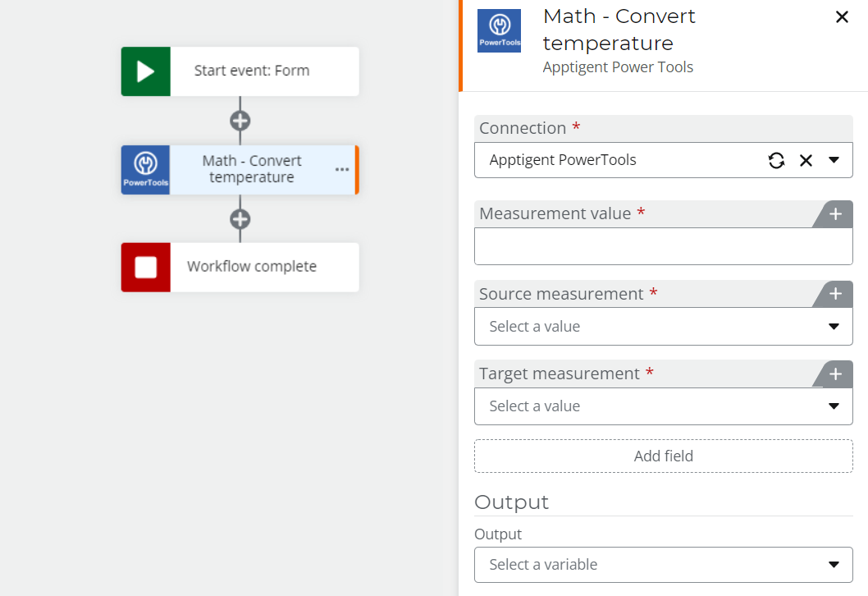Select the Workflow complete node label
Image resolution: width=868 pixels, height=596 pixels.
tap(252, 267)
